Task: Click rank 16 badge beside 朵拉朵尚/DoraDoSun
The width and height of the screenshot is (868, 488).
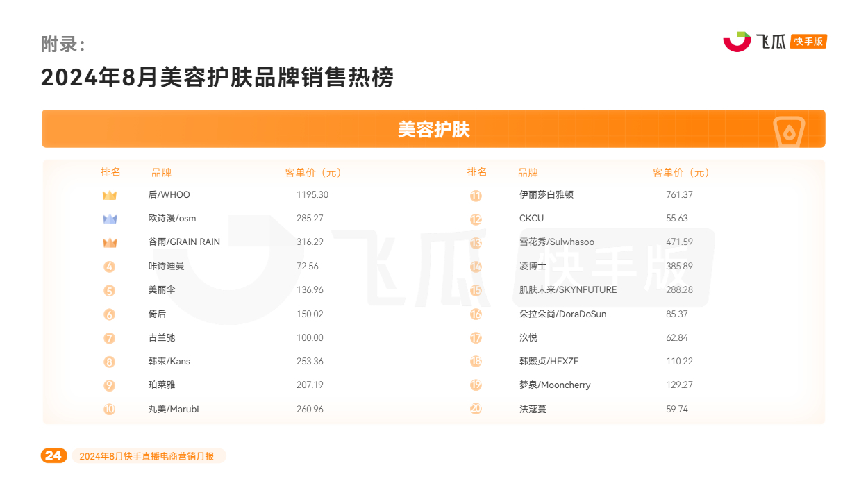Action: point(476,314)
